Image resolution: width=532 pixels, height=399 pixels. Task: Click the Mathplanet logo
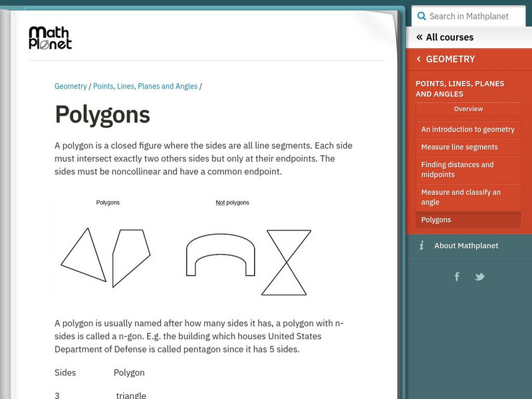click(51, 38)
